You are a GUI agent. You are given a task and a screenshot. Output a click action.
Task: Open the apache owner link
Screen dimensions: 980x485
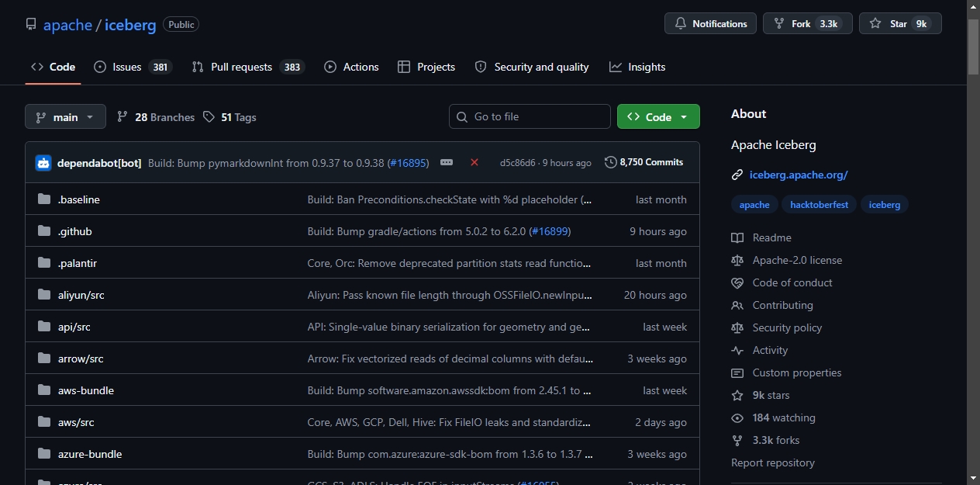tap(67, 25)
